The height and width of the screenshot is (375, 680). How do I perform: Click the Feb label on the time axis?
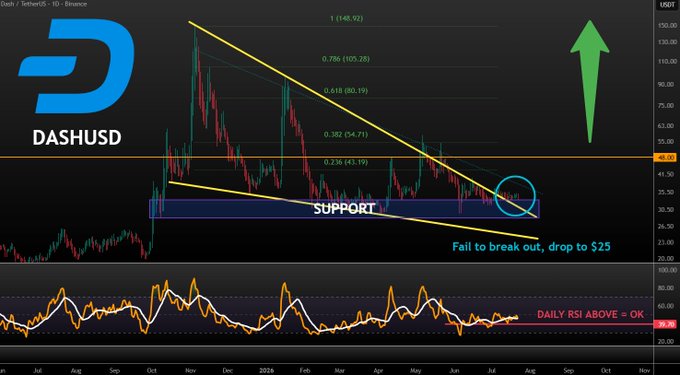305,371
